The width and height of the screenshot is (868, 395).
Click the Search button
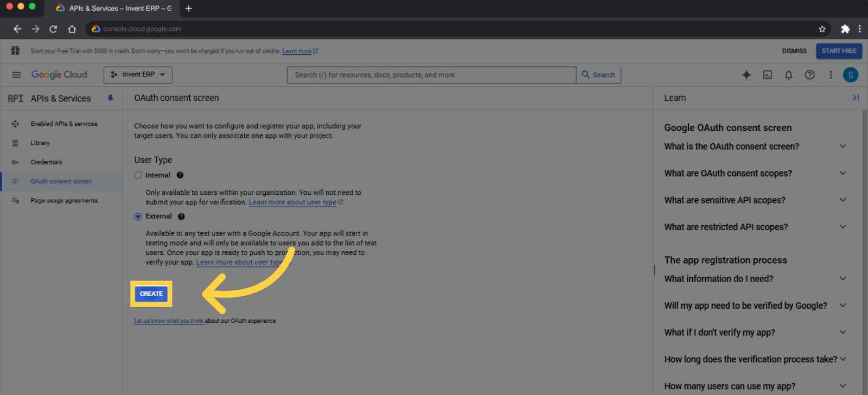pyautogui.click(x=598, y=75)
